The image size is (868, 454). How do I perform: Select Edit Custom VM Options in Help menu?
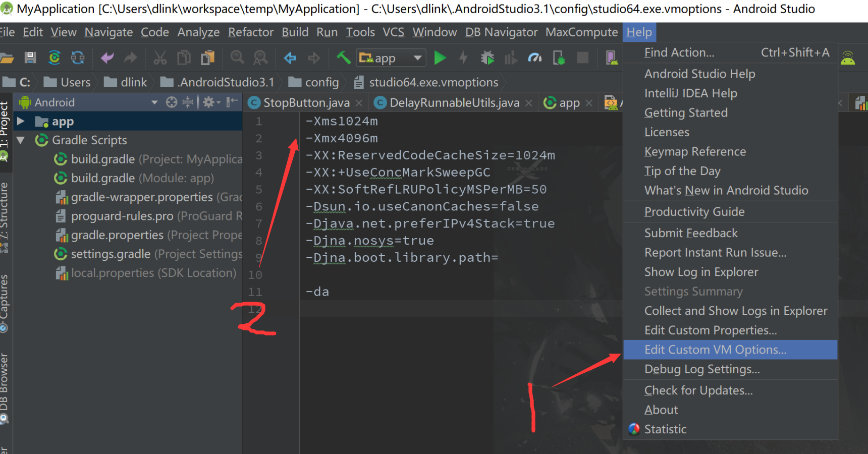point(730,350)
